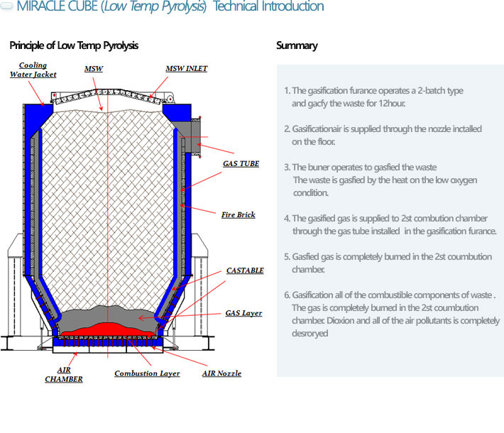Select the 'Fire Brick' diagram label

click(239, 215)
